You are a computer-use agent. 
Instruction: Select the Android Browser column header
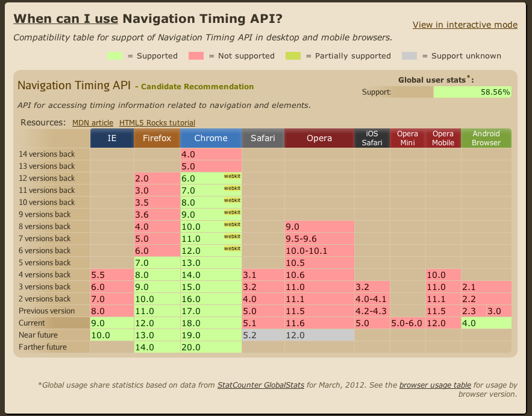pos(486,138)
